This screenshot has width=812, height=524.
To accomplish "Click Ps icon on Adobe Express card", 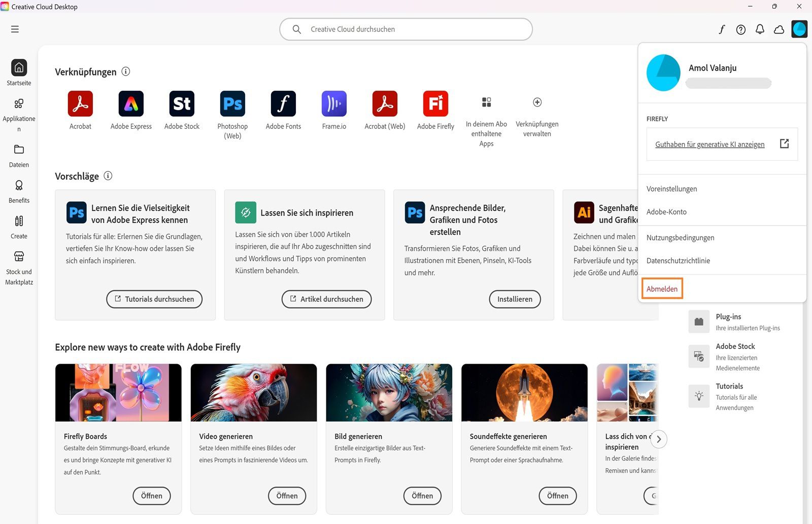I will 77,213.
